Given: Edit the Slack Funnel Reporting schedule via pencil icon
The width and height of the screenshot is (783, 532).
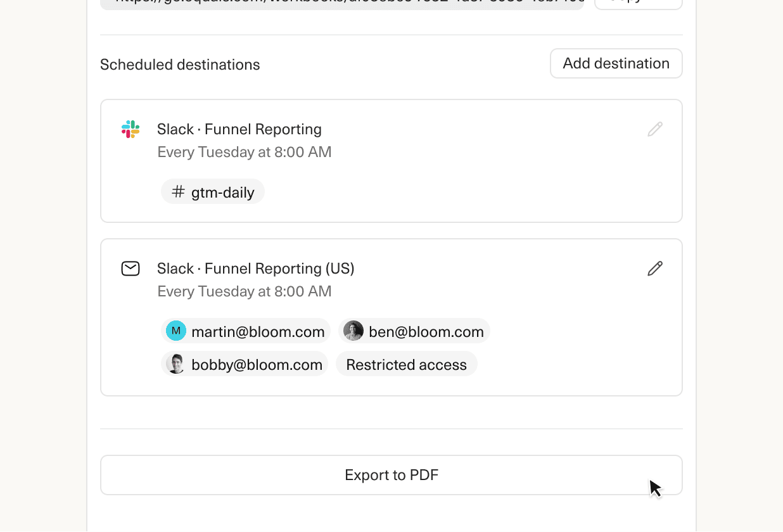Looking at the screenshot, I should point(654,129).
